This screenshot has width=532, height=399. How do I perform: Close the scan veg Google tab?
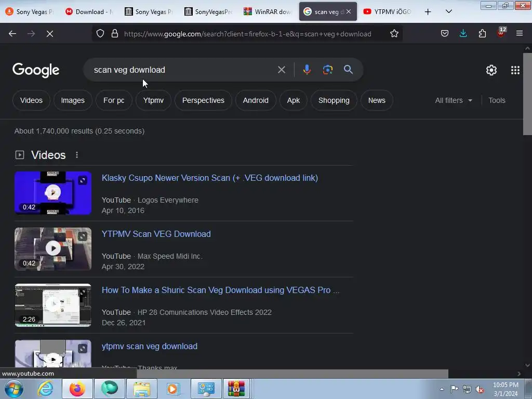point(349,11)
